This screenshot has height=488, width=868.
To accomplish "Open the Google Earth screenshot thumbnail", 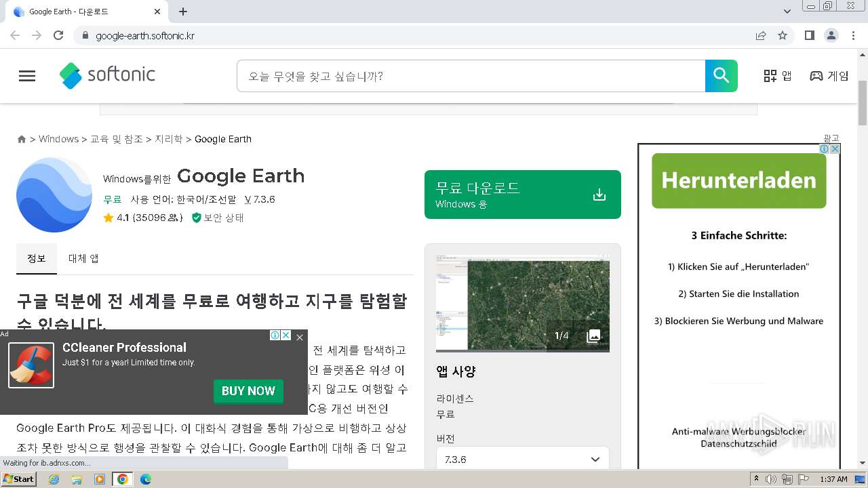I will tap(523, 304).
